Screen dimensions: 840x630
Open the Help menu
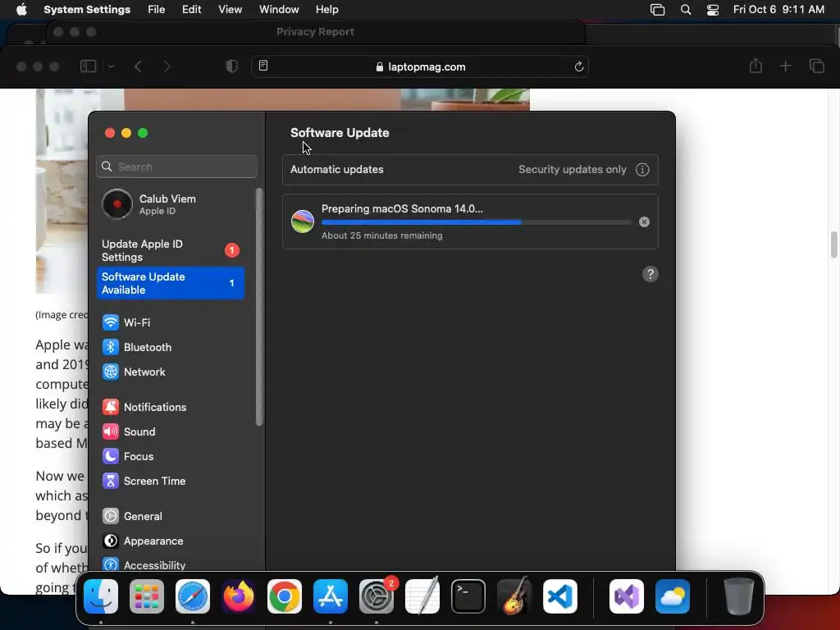point(326,10)
